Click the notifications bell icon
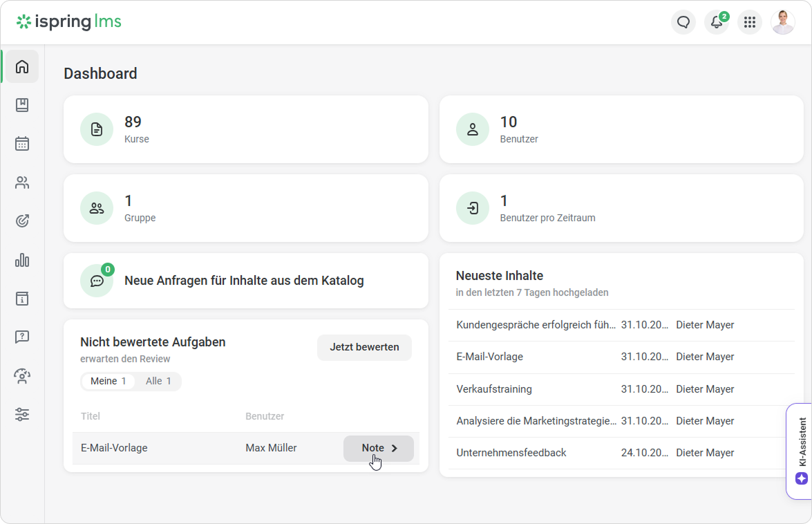 click(717, 22)
